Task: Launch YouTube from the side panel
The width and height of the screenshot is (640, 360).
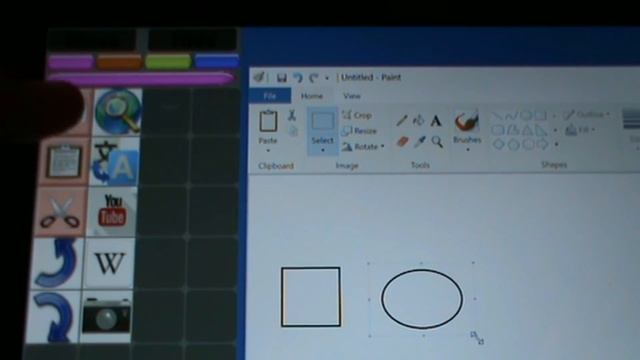Action: (112, 211)
